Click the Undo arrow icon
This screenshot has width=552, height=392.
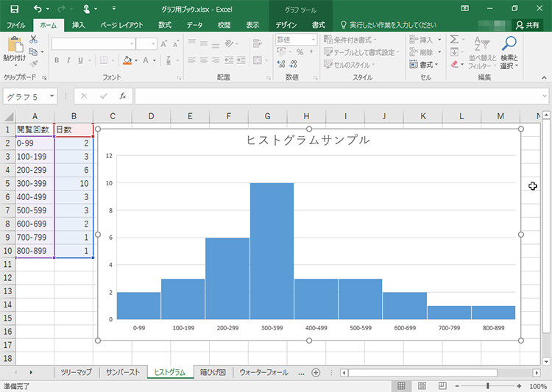click(x=38, y=8)
